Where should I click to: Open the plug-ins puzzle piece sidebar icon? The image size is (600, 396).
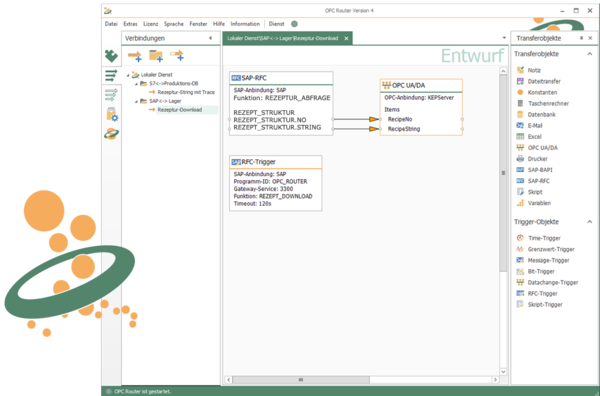click(111, 56)
